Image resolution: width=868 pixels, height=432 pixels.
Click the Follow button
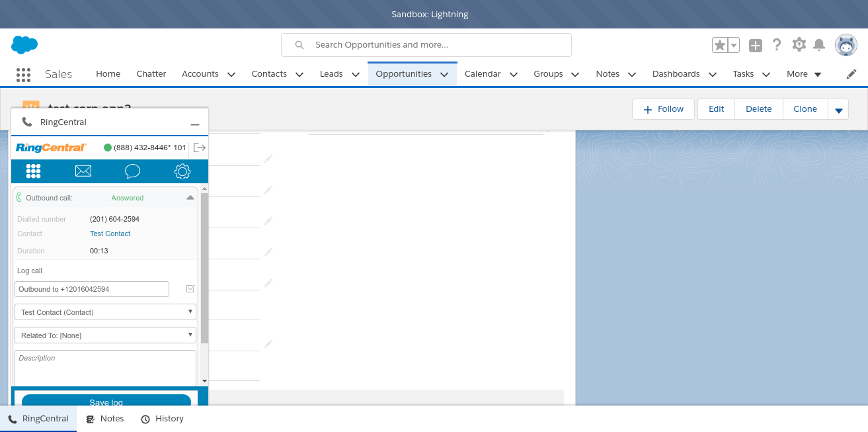click(663, 109)
